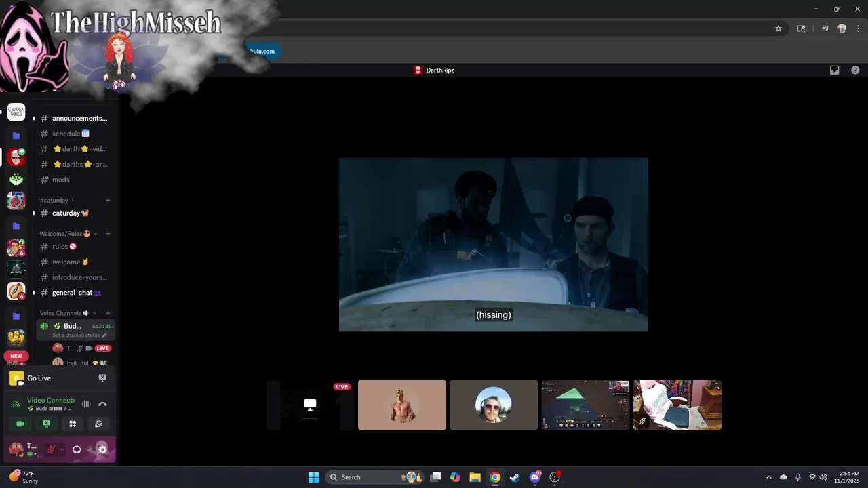Add a channel to #caturday category

108,200
